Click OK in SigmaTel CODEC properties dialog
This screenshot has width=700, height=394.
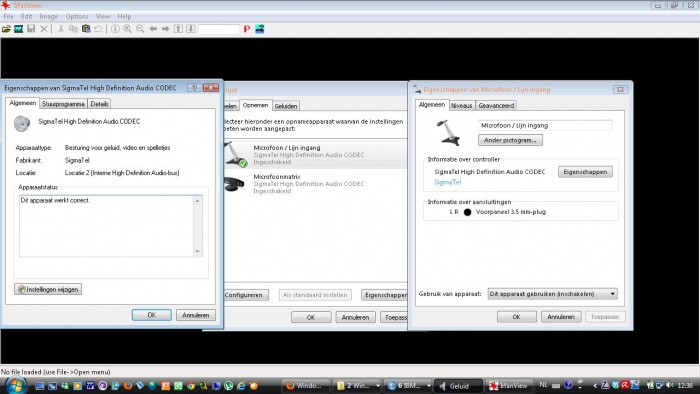(x=152, y=315)
